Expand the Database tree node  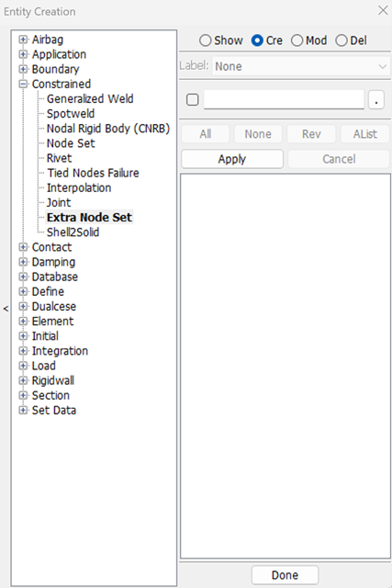(23, 277)
